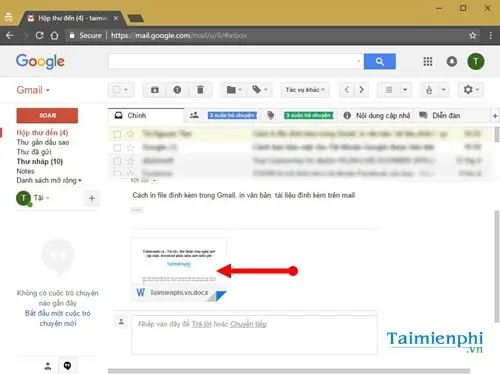Viewport: 500px width, 374px height.
Task: Open Taimienphi.vn.docx attachment thumbnail
Action: point(179,269)
